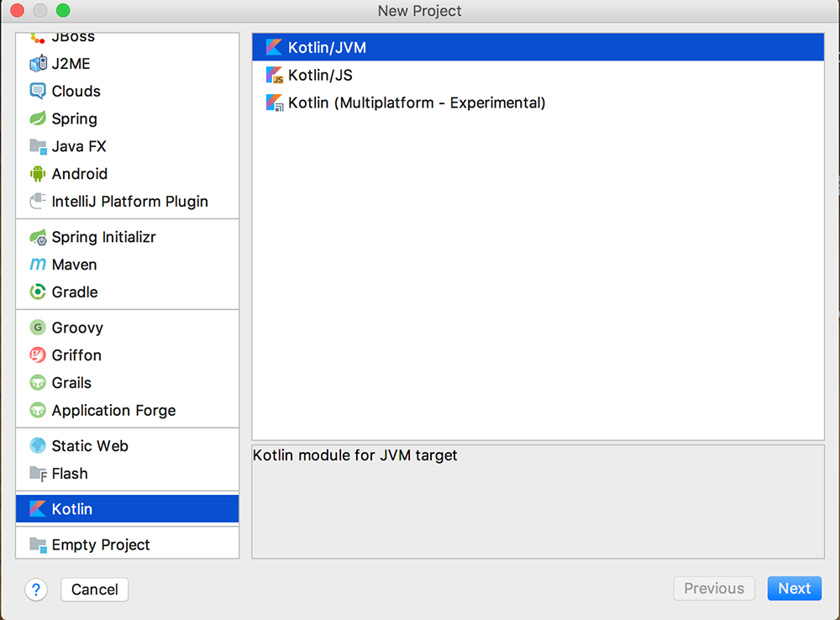This screenshot has height=620, width=840.
Task: Open the help question mark button
Action: pyautogui.click(x=36, y=590)
